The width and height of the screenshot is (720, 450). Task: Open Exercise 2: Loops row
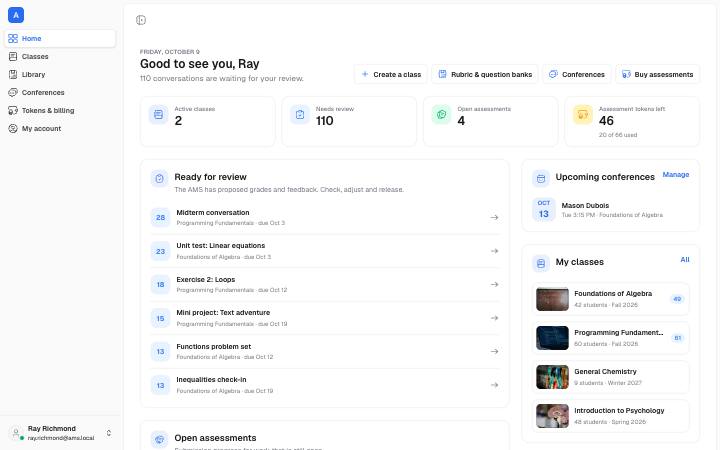[x=325, y=284]
